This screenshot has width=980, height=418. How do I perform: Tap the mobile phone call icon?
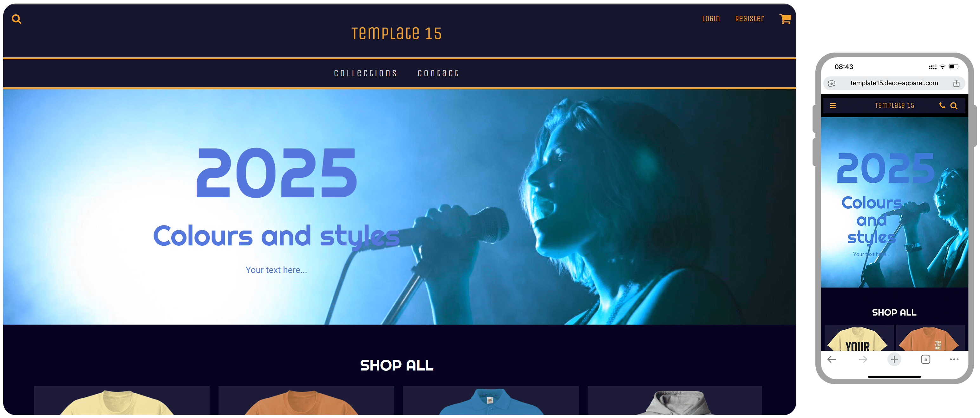(x=942, y=106)
